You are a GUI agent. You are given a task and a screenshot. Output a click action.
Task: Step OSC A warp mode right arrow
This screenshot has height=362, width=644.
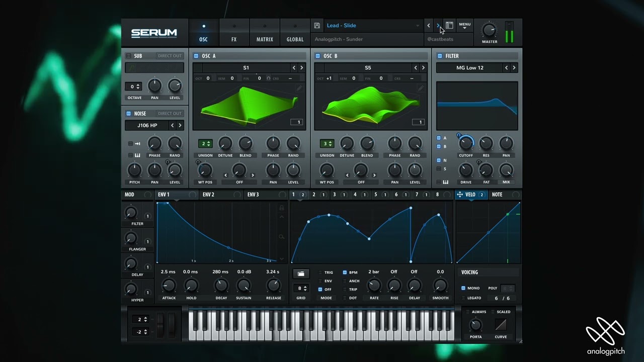pyautogui.click(x=253, y=175)
